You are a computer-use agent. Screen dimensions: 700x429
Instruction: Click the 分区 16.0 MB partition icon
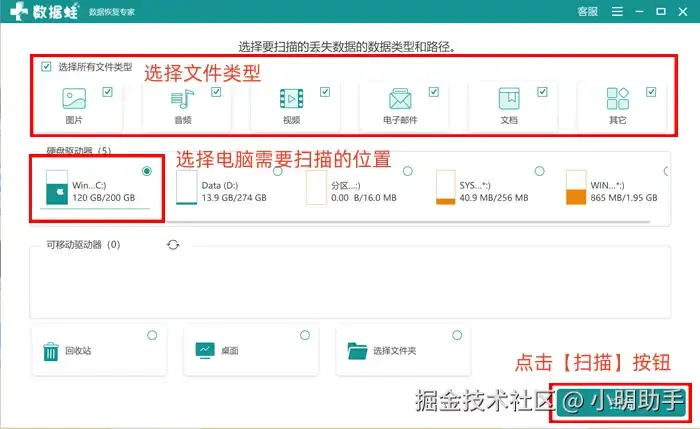pos(316,187)
